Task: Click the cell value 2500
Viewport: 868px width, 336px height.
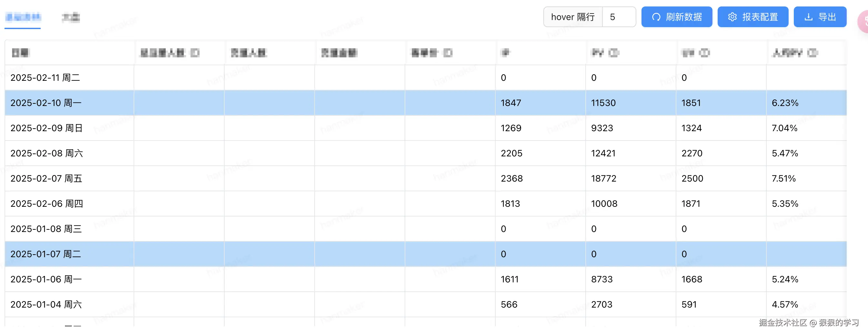Action: tap(692, 178)
